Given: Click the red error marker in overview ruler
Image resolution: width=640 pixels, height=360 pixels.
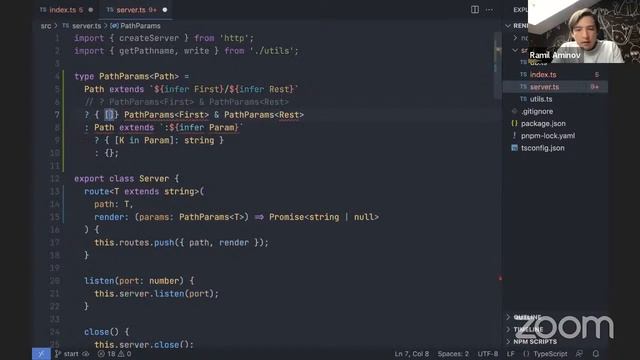Looking at the screenshot, I should pos(500,278).
